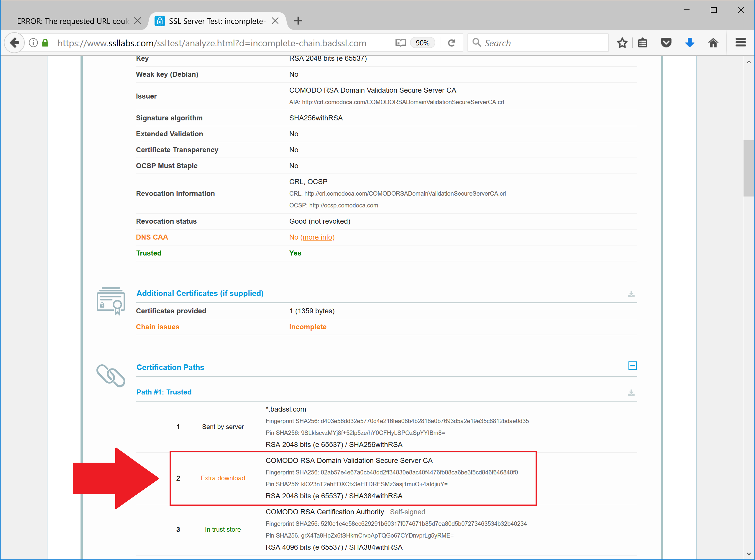This screenshot has height=560, width=755.
Task: Click the CRL comodoca URL text
Action: (405, 194)
